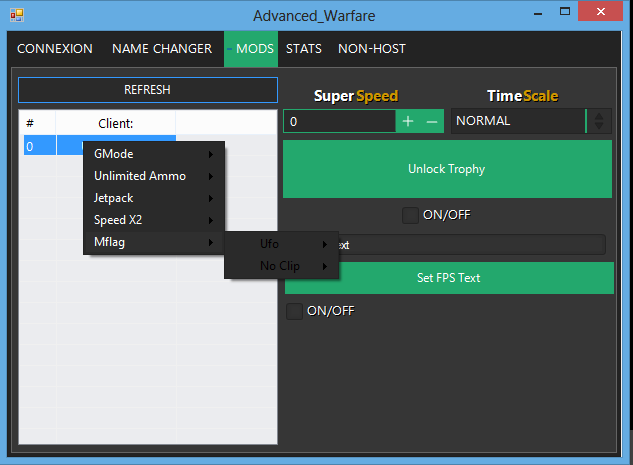The width and height of the screenshot is (633, 465).
Task: Select Speed X2 menu entry
Action: 154,220
